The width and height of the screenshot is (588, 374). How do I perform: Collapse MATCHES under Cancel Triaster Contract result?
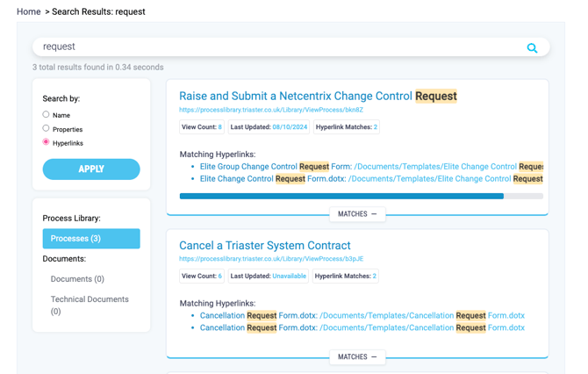click(357, 357)
